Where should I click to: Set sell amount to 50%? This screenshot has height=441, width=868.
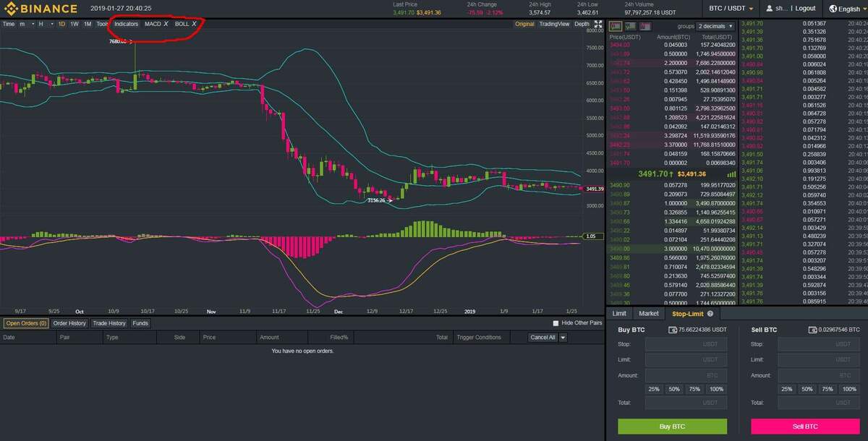[807, 389]
